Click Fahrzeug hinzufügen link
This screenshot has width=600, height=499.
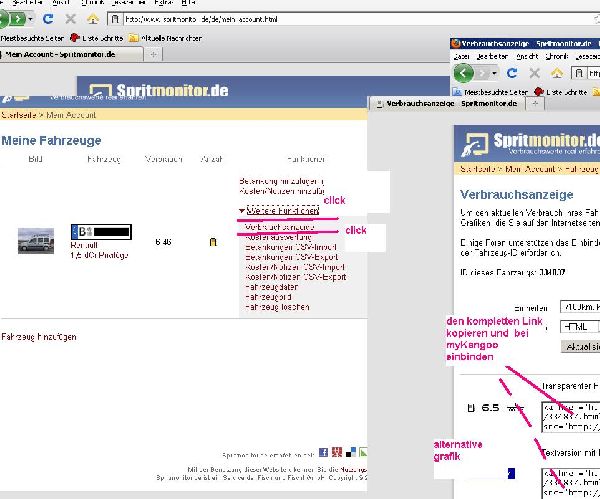pos(39,337)
